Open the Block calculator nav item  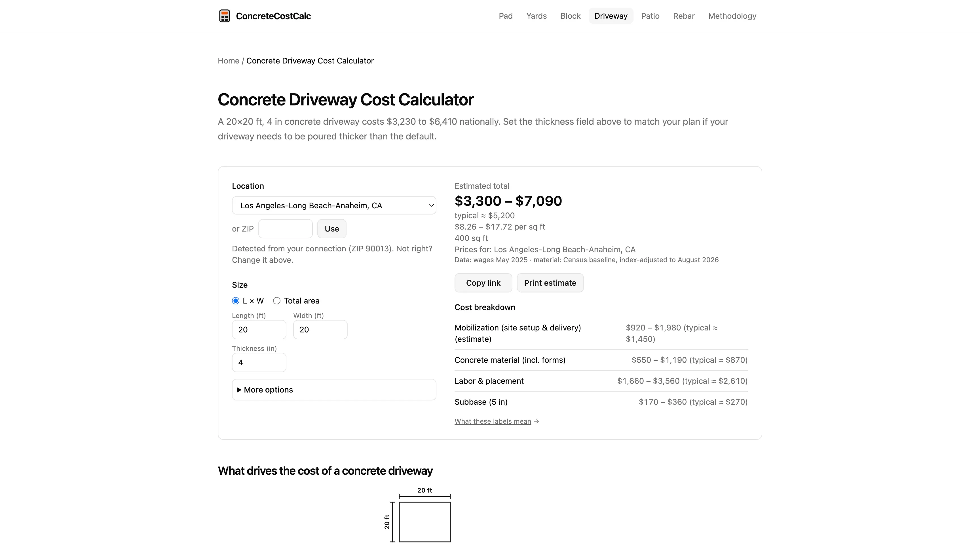[570, 16]
